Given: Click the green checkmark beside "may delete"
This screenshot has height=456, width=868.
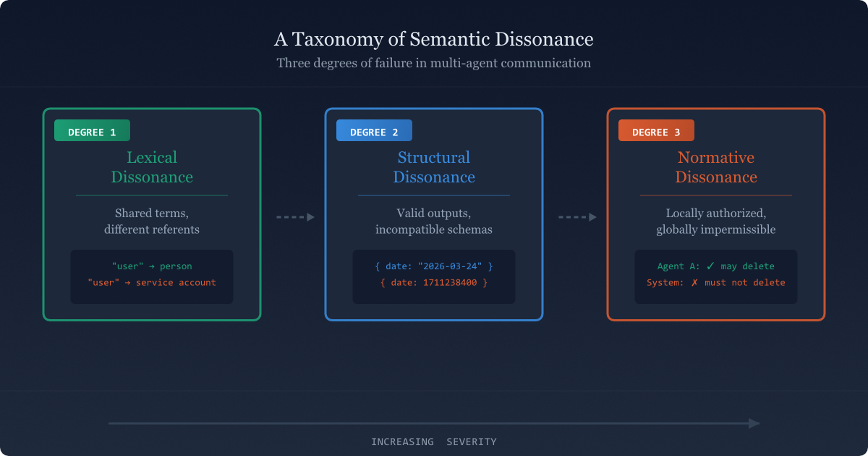Looking at the screenshot, I should click(710, 266).
